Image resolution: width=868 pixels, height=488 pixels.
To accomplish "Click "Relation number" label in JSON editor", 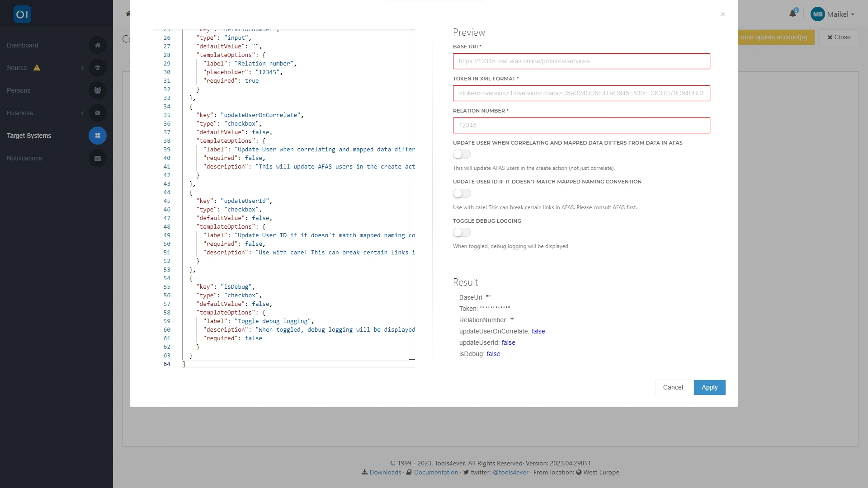I will (x=264, y=64).
